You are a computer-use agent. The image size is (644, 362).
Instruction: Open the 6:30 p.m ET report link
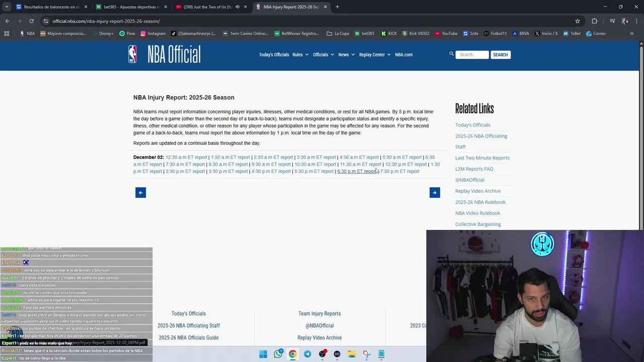[x=357, y=171]
